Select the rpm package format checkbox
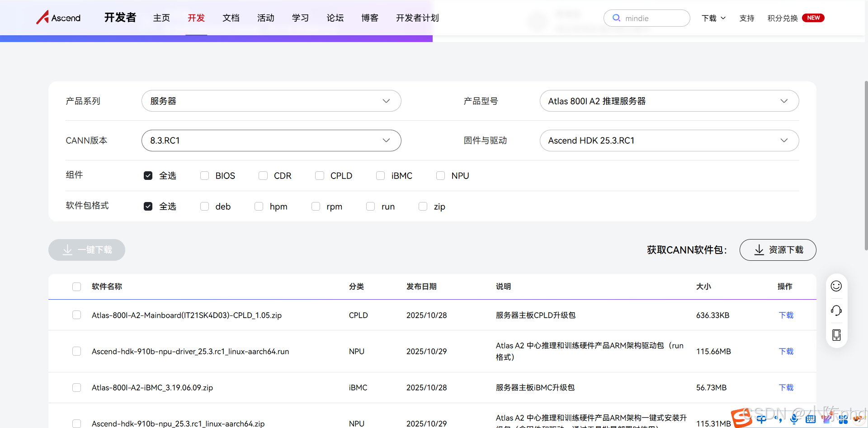868x428 pixels. tap(316, 206)
